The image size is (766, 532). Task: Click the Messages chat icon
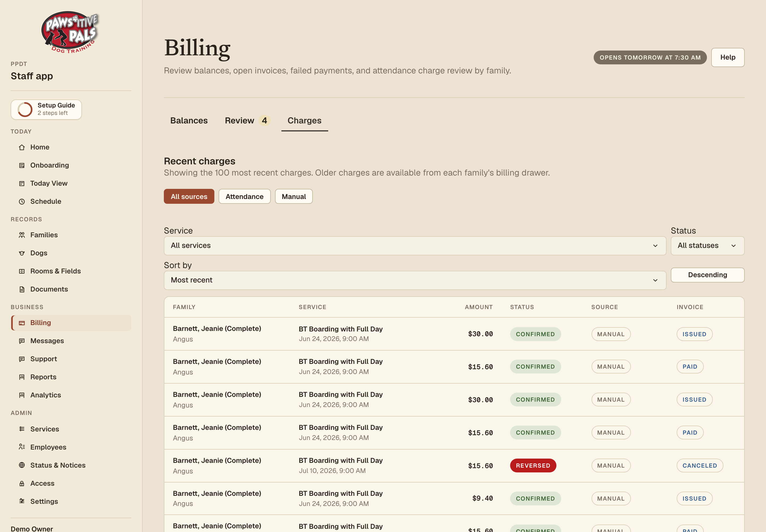coord(22,341)
